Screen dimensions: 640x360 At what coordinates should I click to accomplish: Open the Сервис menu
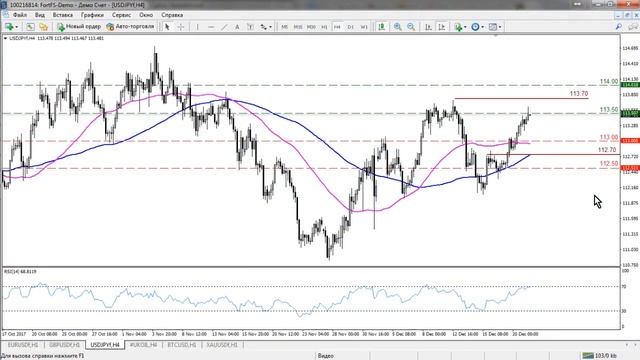pos(122,15)
